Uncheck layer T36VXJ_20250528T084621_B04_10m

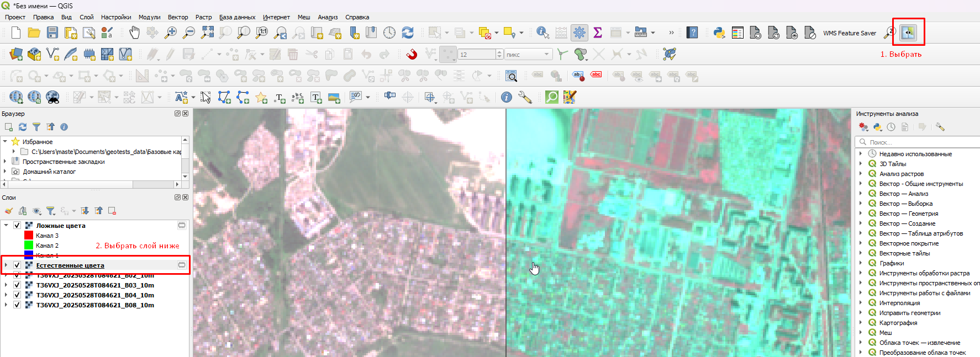pyautogui.click(x=17, y=295)
